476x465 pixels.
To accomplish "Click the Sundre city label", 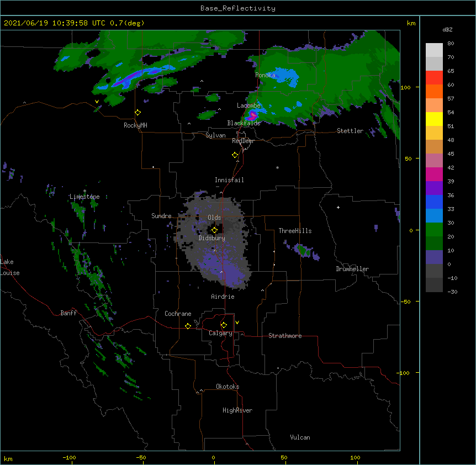I will coord(161,216).
